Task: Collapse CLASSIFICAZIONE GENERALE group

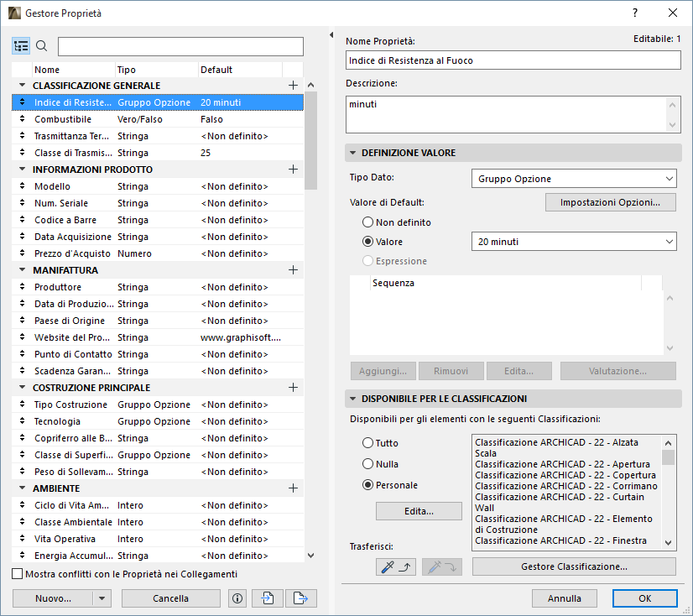Action: (22, 85)
